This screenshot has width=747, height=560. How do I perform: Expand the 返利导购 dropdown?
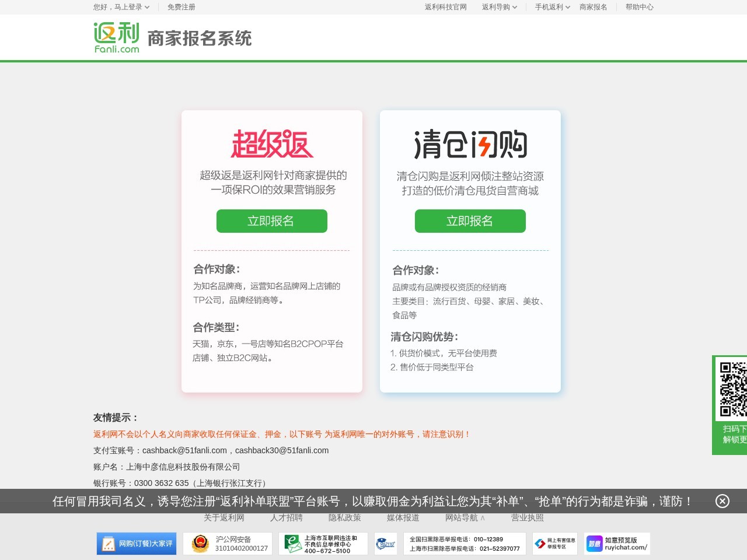pos(500,7)
